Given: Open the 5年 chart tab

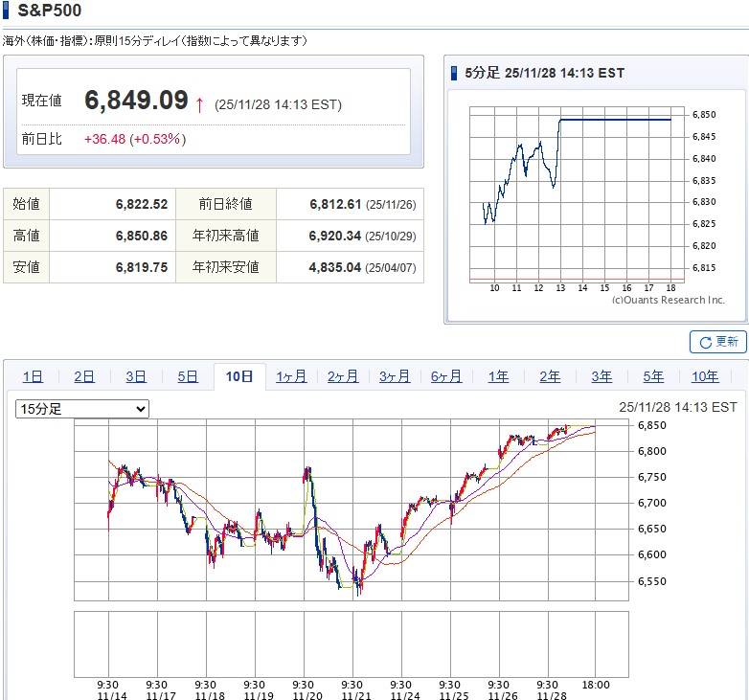Looking at the screenshot, I should coord(653,376).
